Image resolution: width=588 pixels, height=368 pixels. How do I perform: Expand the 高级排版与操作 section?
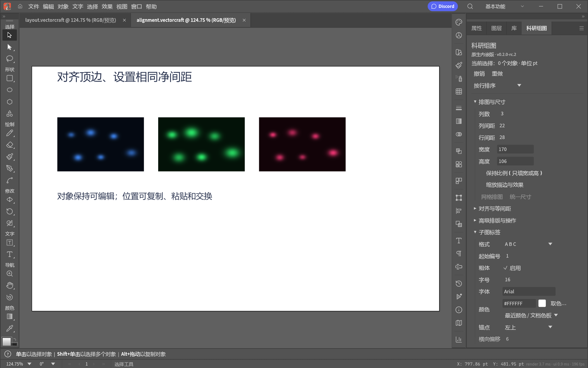click(x=495, y=221)
